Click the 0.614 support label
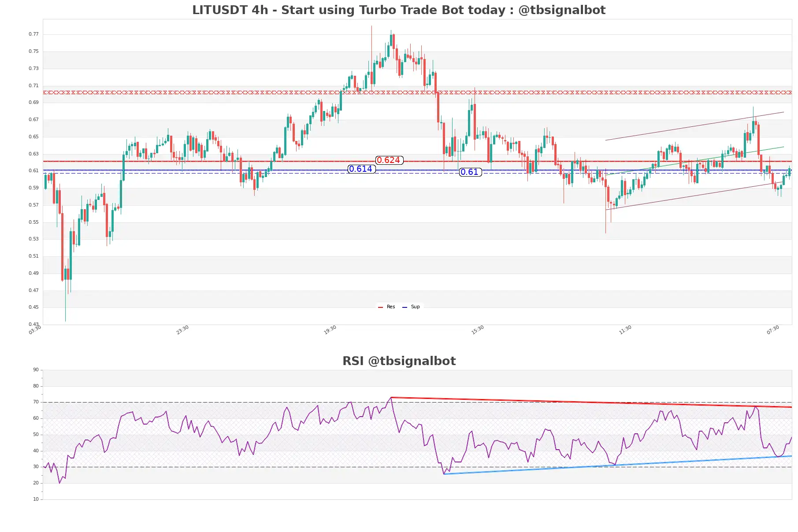Image resolution: width=798 pixels, height=532 pixels. point(361,169)
